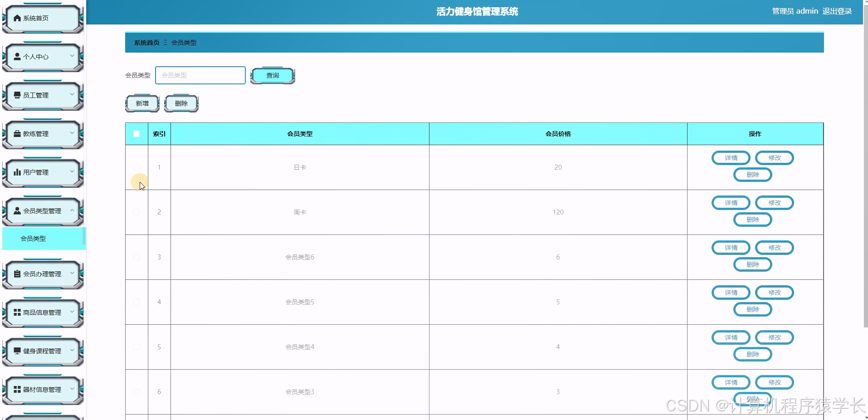This screenshot has width=868, height=420.
Task: Click 修改 for the 日卡 row
Action: 775,158
